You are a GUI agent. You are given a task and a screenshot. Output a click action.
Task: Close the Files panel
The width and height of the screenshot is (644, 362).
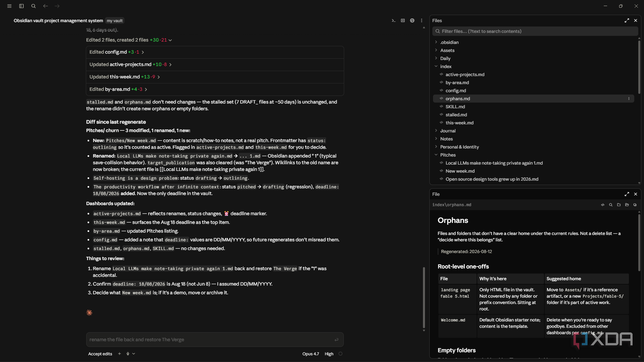click(x=636, y=20)
